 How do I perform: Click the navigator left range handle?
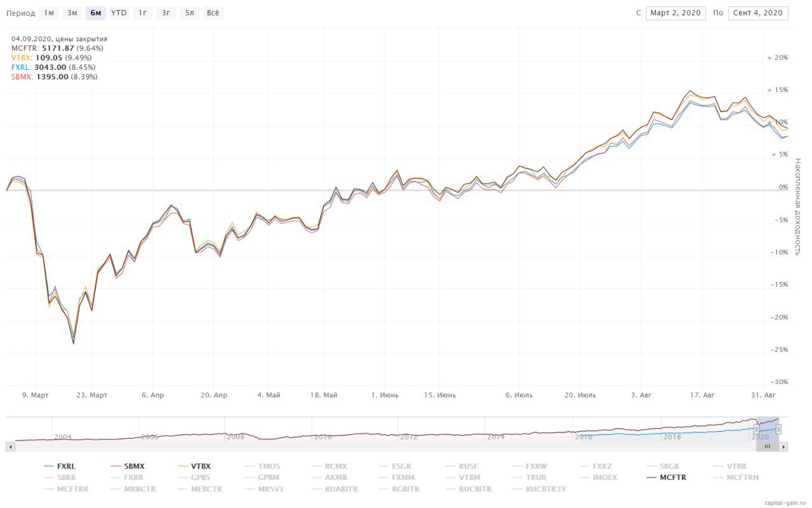coord(756,429)
